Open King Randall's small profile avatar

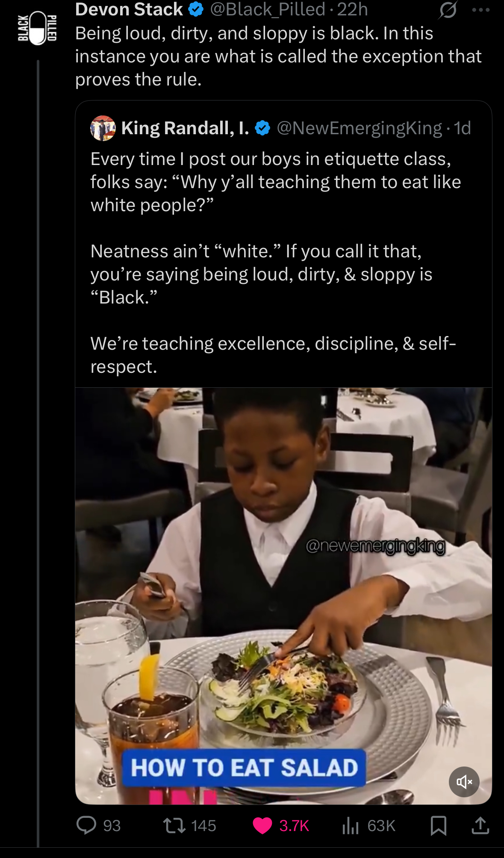coord(103,128)
